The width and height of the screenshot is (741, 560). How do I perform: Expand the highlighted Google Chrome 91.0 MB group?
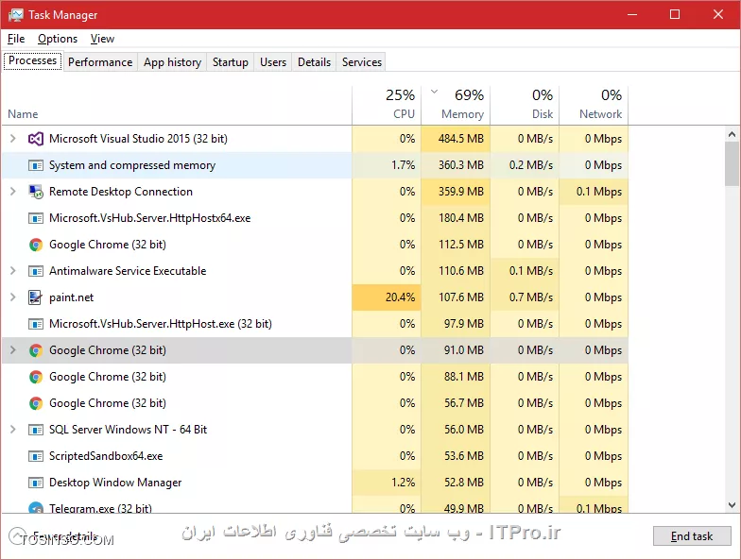pos(13,349)
